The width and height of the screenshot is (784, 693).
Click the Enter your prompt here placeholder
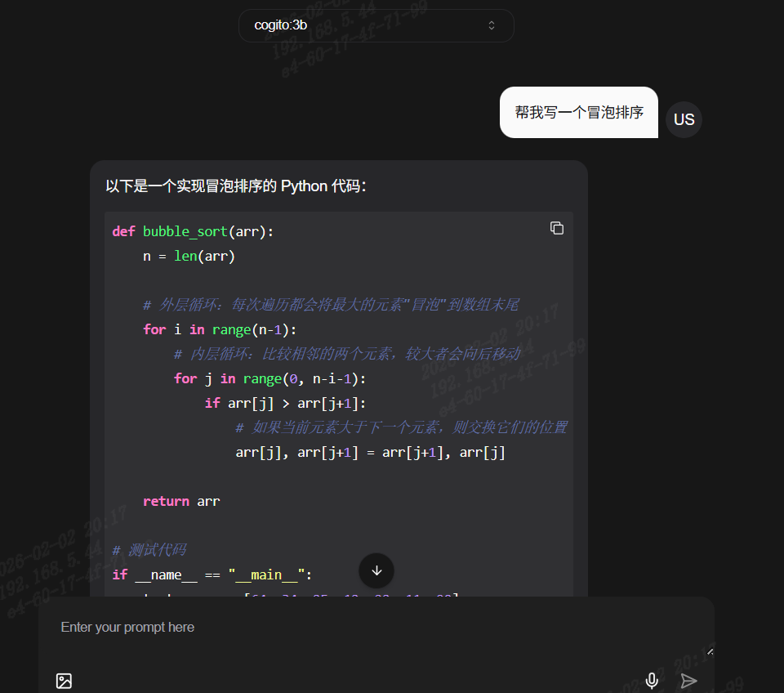pyautogui.click(x=127, y=627)
